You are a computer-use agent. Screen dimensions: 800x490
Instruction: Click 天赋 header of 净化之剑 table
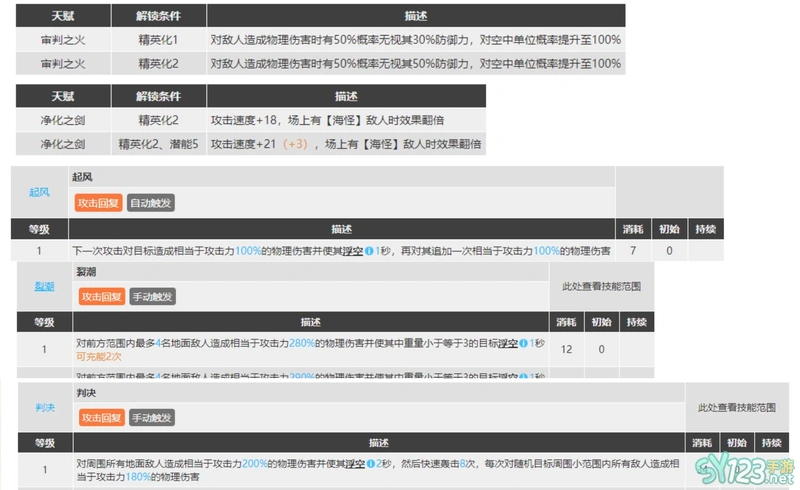point(63,96)
